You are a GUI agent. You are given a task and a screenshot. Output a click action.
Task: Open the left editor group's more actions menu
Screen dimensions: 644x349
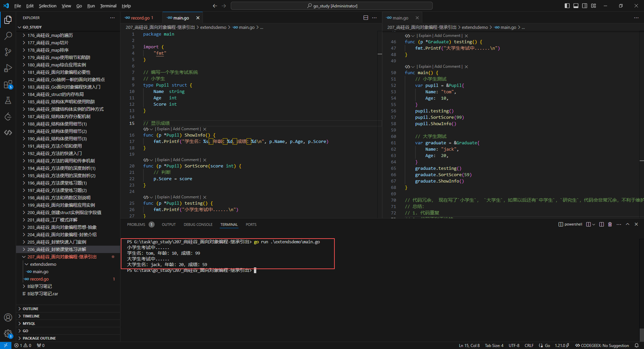(374, 18)
